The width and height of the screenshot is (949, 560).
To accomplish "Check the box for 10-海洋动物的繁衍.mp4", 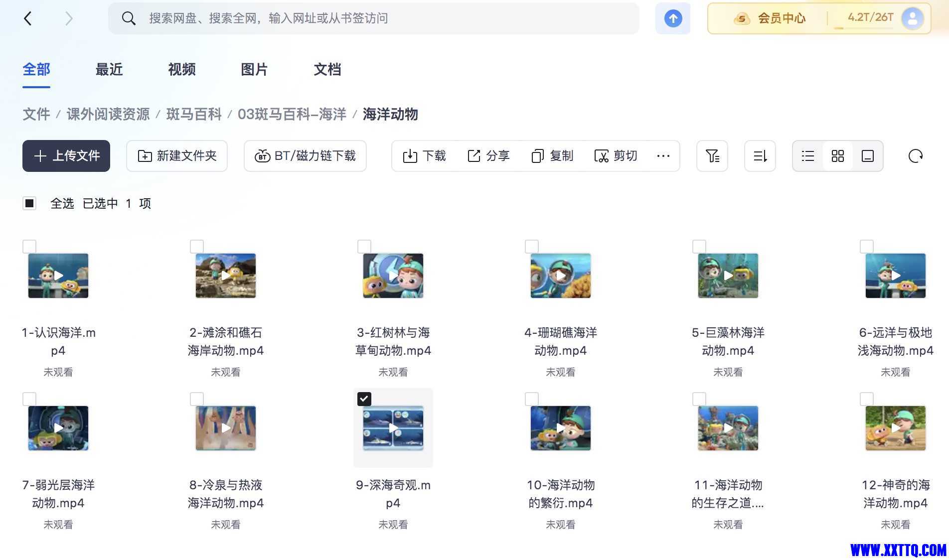I will point(532,399).
